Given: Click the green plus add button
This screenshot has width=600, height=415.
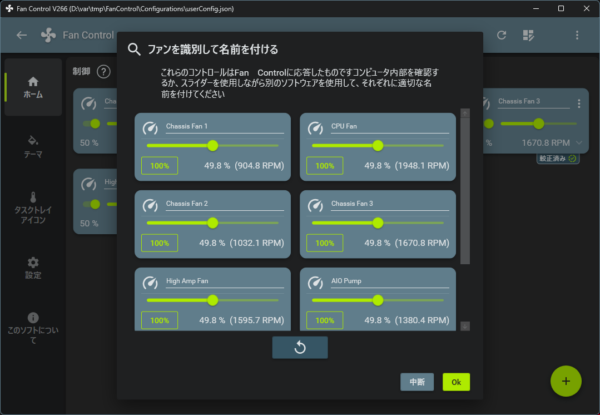Looking at the screenshot, I should pyautogui.click(x=566, y=381).
